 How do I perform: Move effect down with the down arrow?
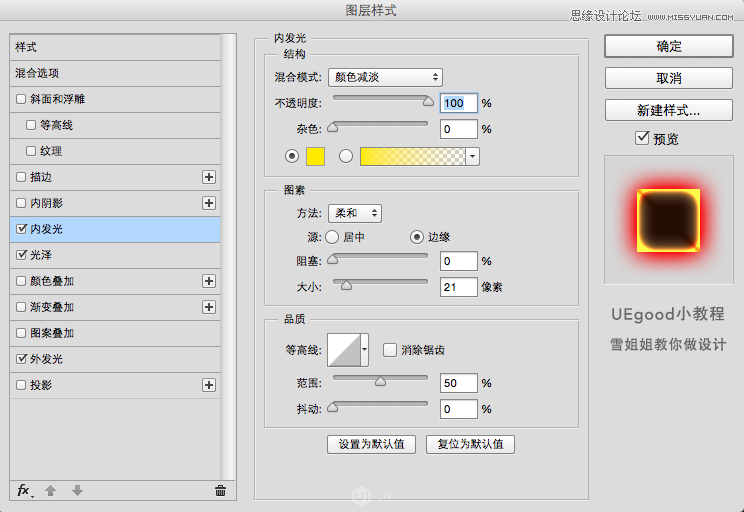click(x=77, y=491)
